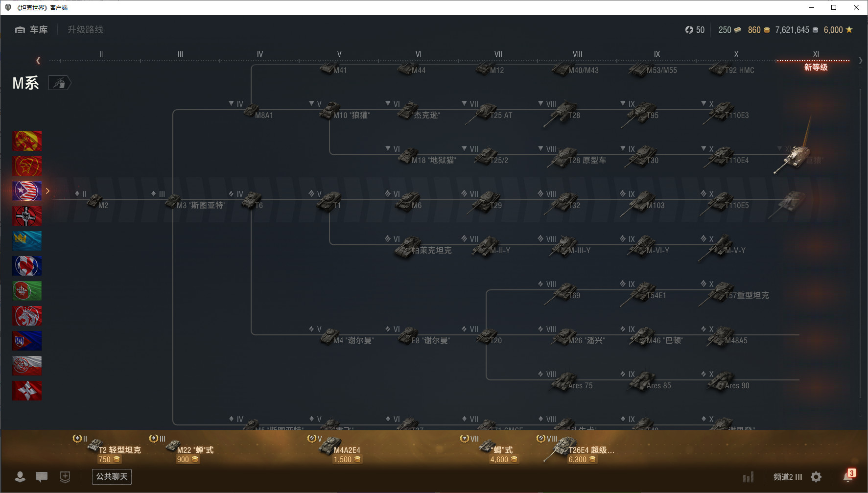Click the shield plus icon in the bottom bar
Viewport: 868px width, 493px height.
(x=65, y=476)
